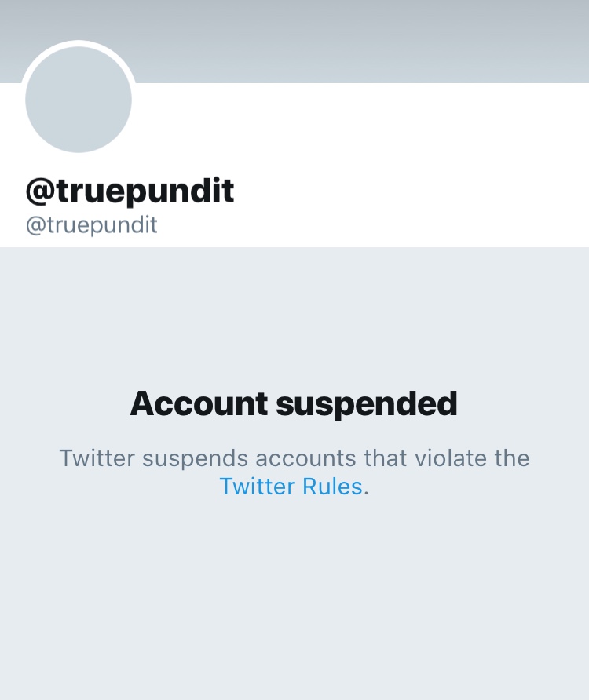Click the word Rules in the blue link

tap(332, 487)
